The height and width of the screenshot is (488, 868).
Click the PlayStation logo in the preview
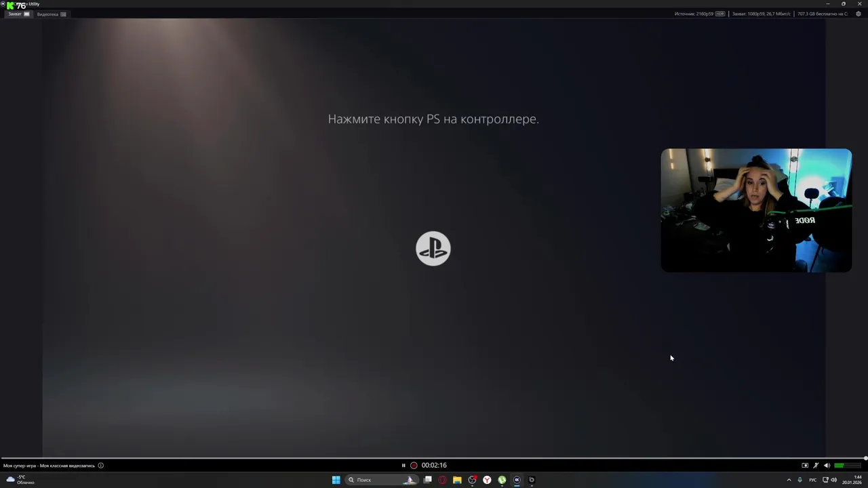433,249
